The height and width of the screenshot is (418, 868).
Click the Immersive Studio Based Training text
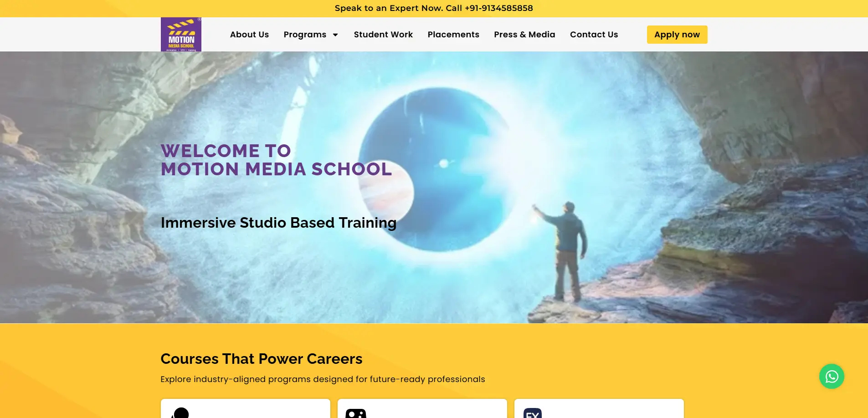(x=278, y=223)
